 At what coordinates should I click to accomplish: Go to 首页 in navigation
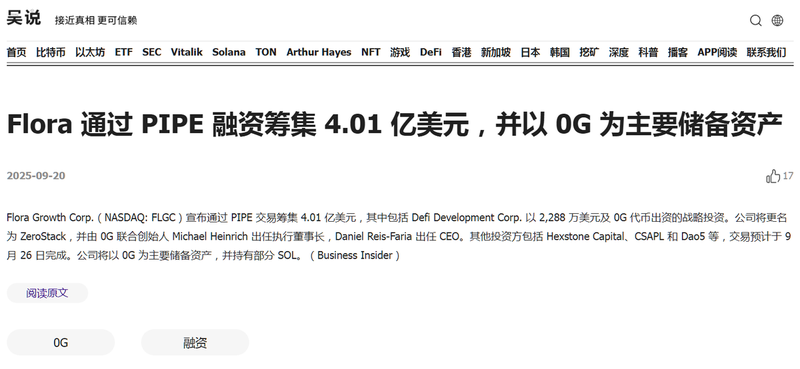[x=16, y=52]
